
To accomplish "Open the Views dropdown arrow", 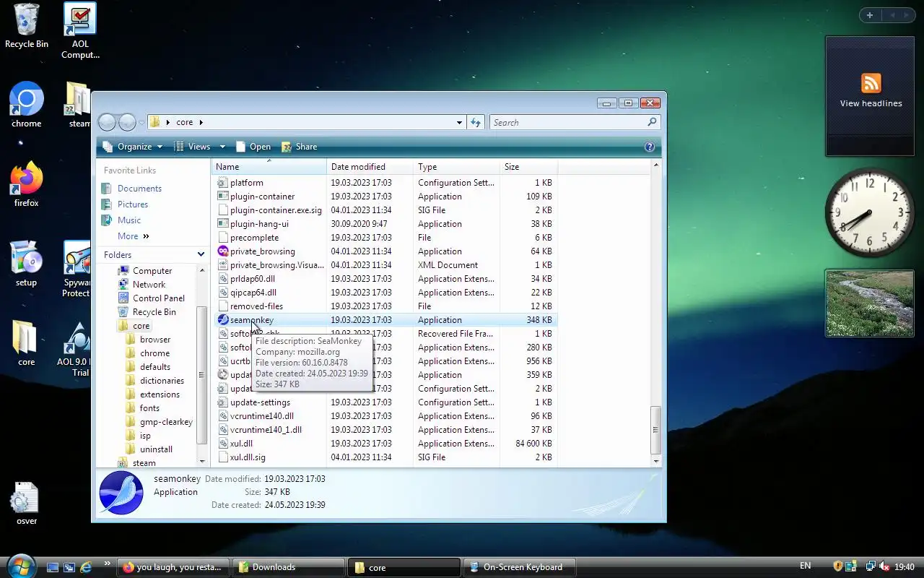I will [x=222, y=147].
